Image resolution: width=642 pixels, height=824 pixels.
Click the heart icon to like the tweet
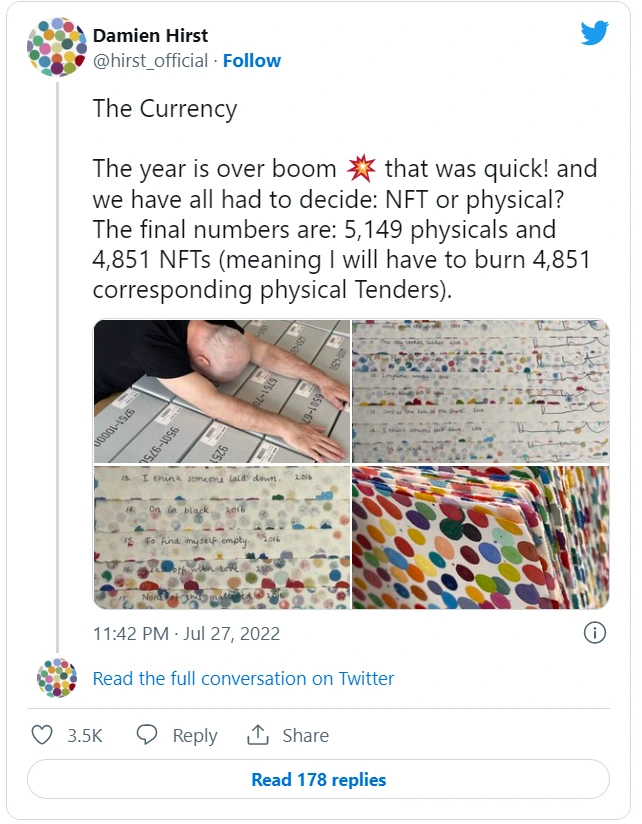coord(40,735)
